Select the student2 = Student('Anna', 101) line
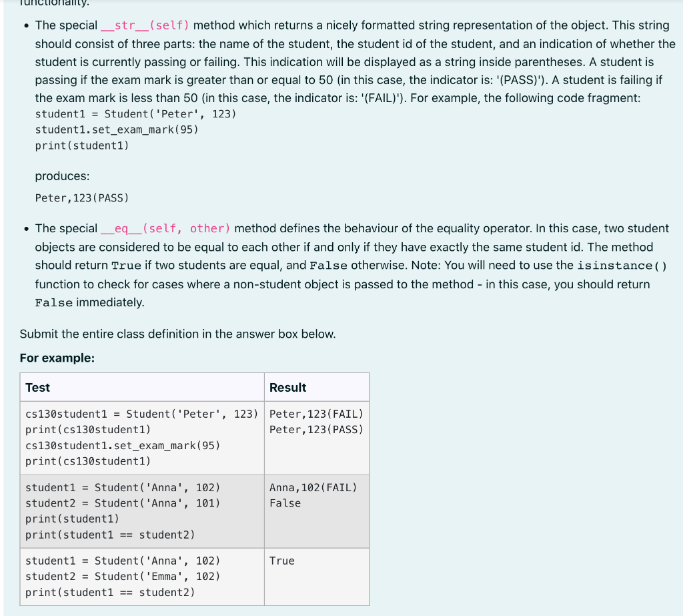Image resolution: width=683 pixels, height=616 pixels. click(x=123, y=503)
